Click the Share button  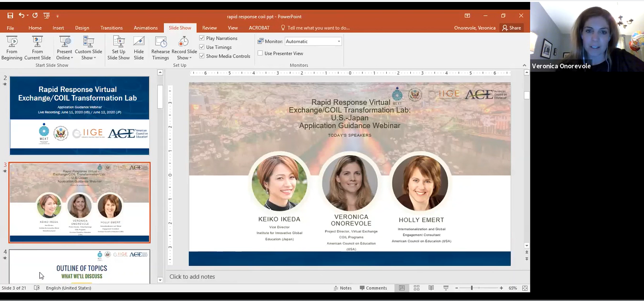pos(512,28)
